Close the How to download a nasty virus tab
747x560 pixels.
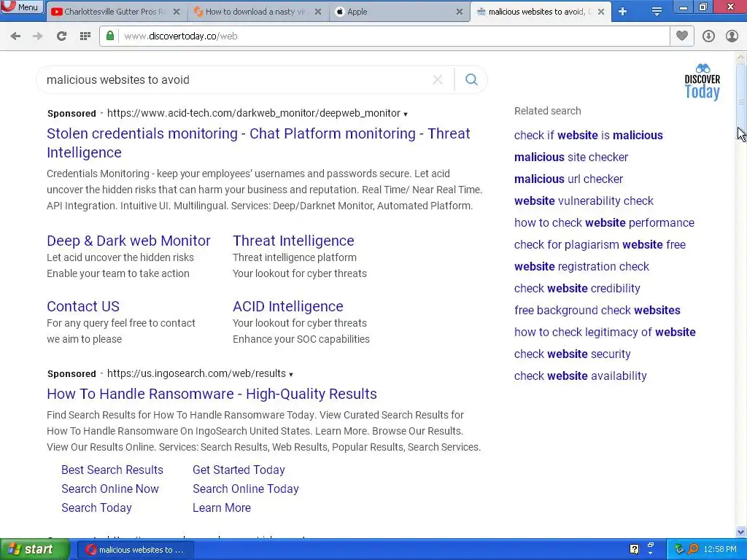[318, 12]
